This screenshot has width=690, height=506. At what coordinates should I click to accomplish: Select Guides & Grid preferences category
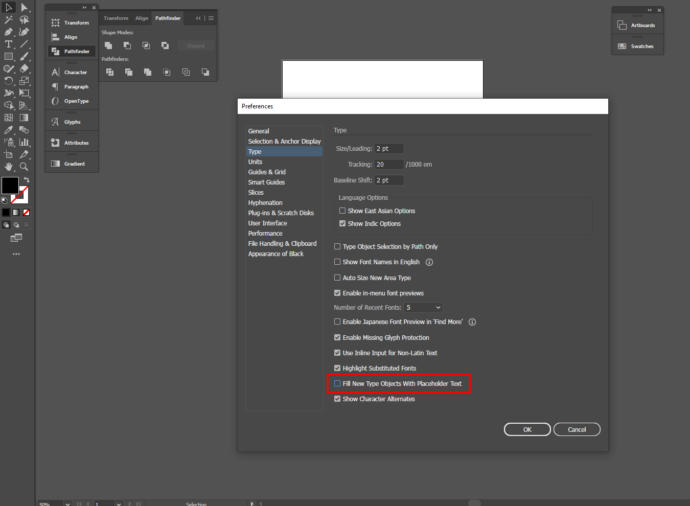[267, 172]
